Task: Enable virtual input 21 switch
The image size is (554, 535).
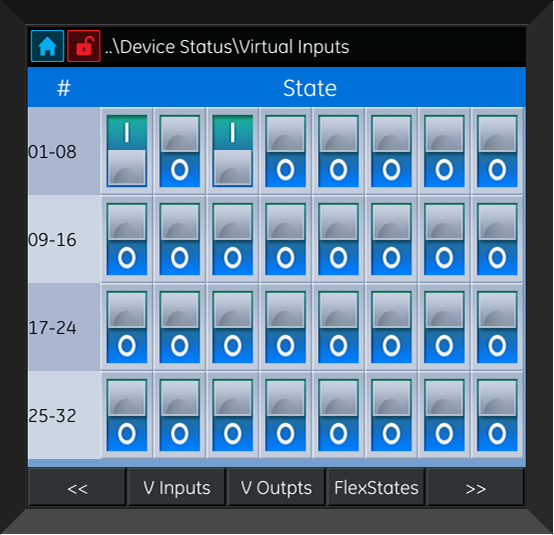Action: (338, 327)
